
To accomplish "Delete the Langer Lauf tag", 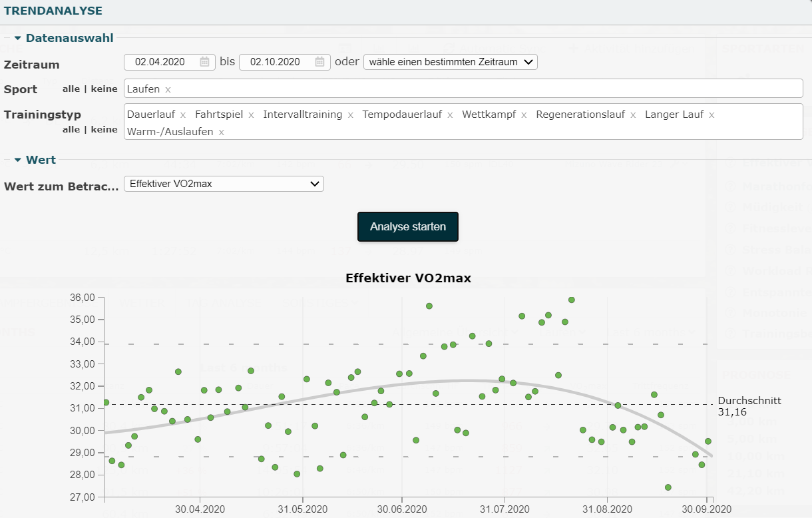I will (711, 115).
